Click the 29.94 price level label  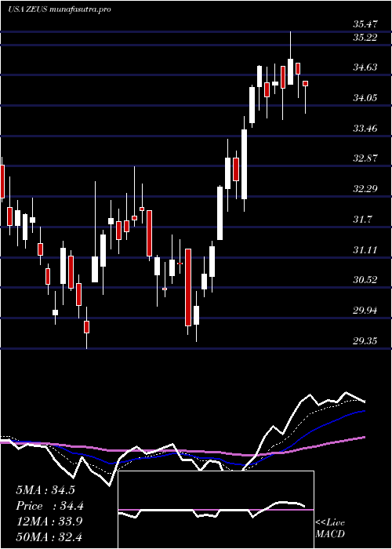(365, 311)
